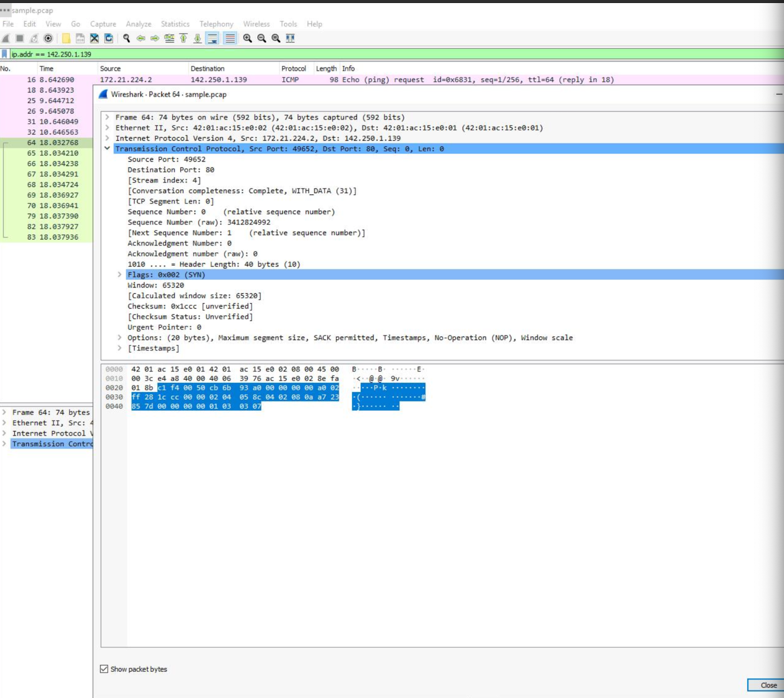Sort packet list by Protocol column header

[295, 69]
